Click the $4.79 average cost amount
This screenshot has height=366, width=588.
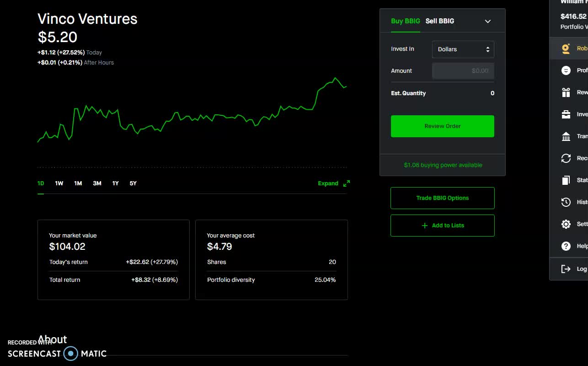tap(219, 247)
